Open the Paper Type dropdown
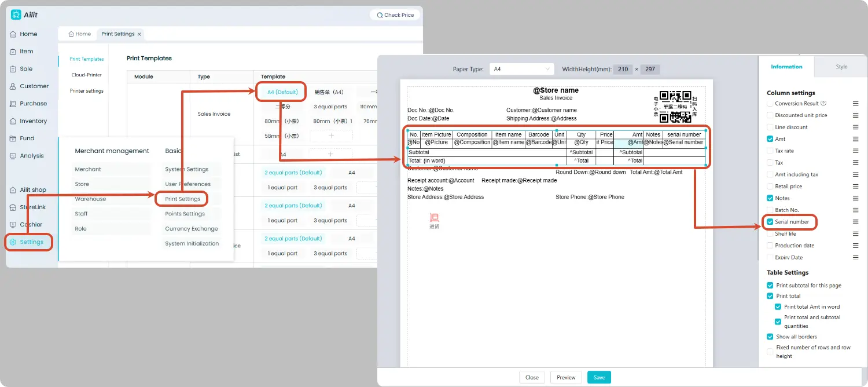The image size is (868, 387). (521, 69)
